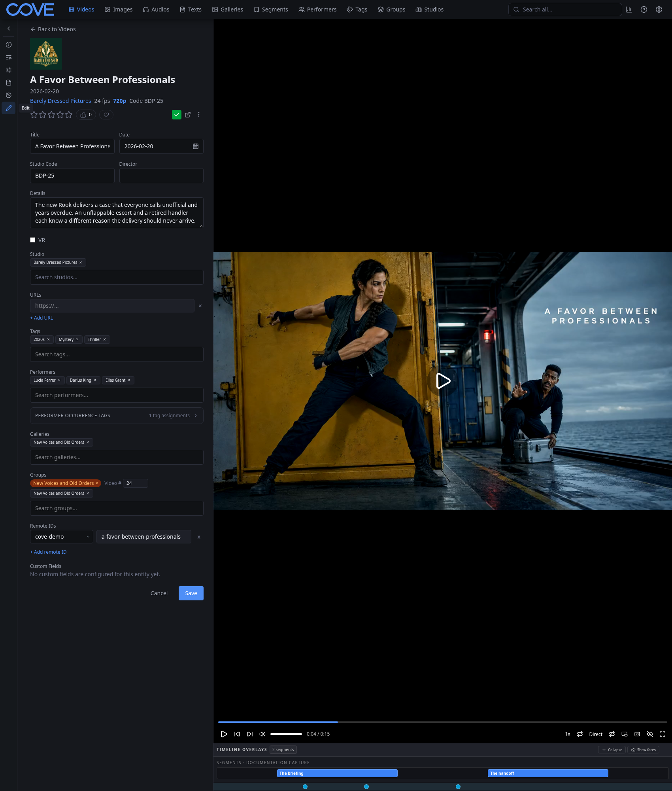Remove the Thriller tag

pos(105,339)
